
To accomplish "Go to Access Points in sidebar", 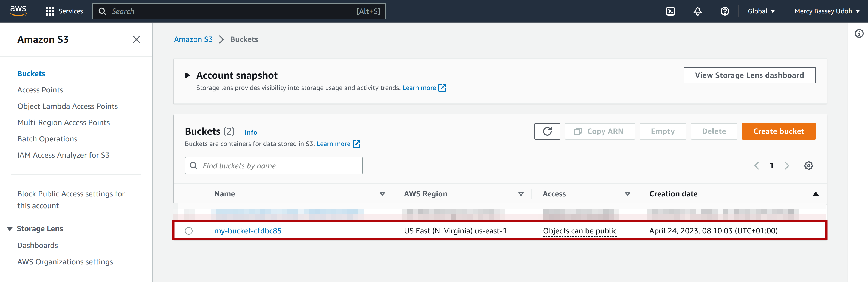I will coord(40,90).
